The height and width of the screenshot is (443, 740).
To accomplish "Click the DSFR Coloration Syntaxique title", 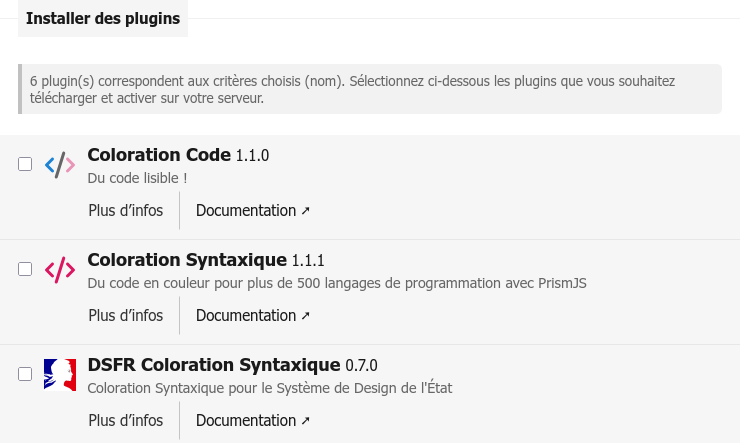I will coord(214,365).
